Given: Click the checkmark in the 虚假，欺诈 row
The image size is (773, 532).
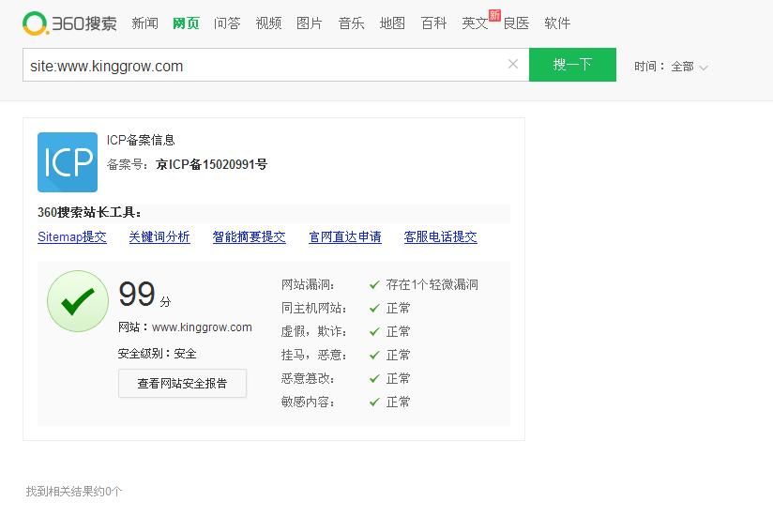Looking at the screenshot, I should (x=374, y=331).
